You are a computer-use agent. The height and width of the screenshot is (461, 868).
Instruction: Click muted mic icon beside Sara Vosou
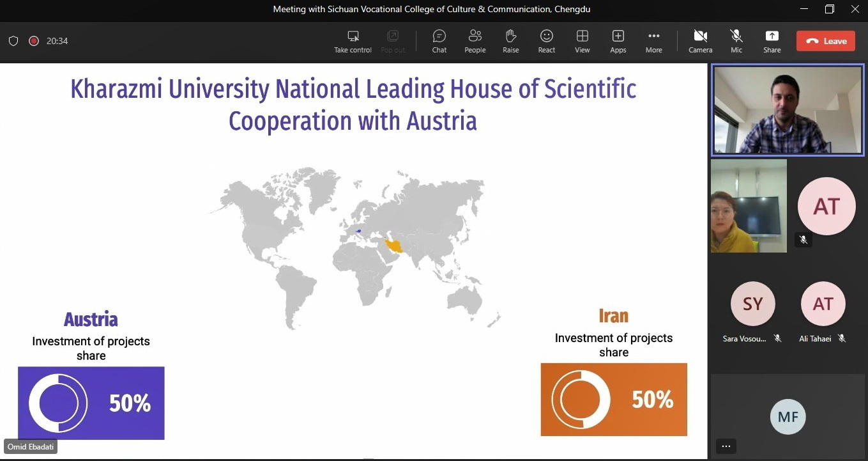(x=777, y=338)
